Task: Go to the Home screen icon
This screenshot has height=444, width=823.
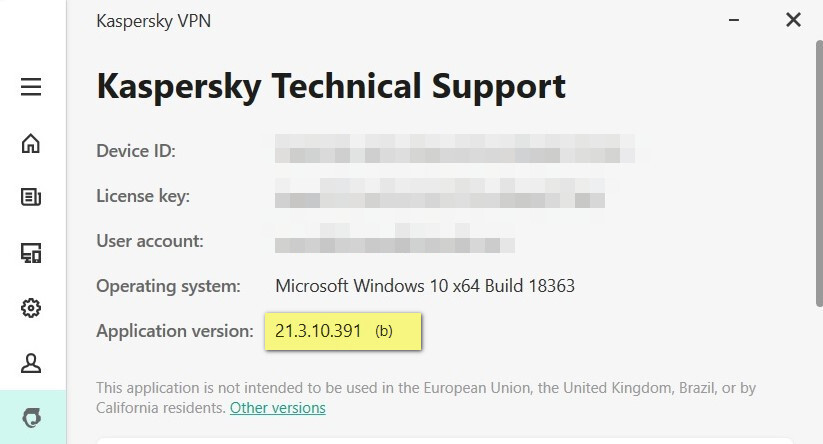Action: tap(31, 143)
